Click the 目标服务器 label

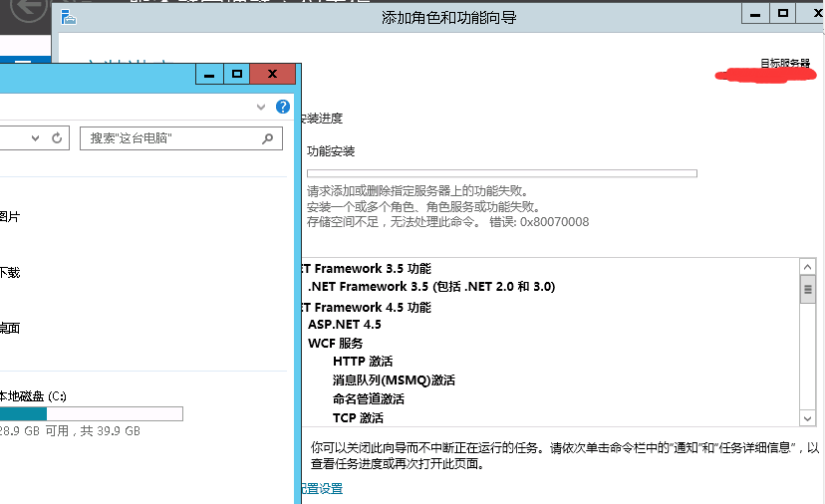tap(785, 63)
